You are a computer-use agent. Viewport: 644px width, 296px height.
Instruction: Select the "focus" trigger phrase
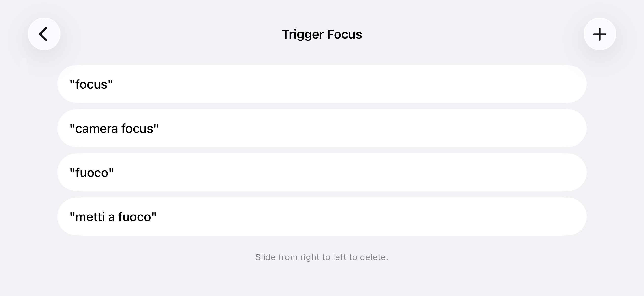322,84
